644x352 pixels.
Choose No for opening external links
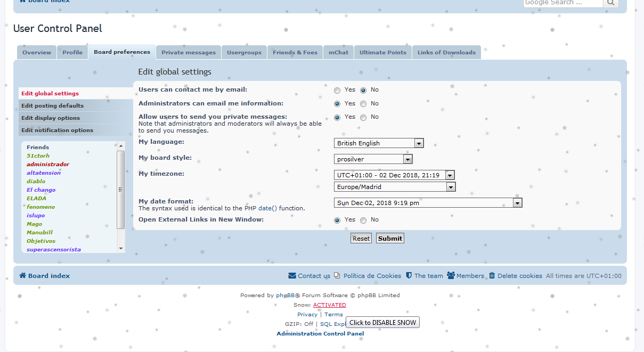point(363,220)
